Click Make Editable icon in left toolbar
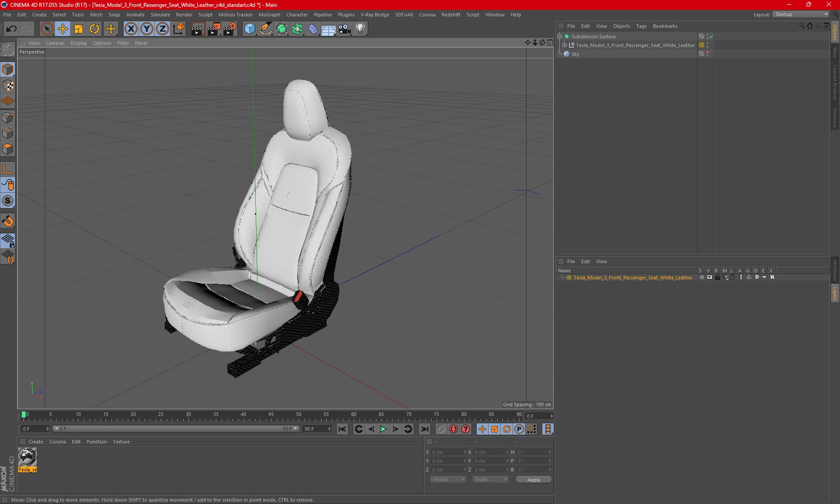 8,49
